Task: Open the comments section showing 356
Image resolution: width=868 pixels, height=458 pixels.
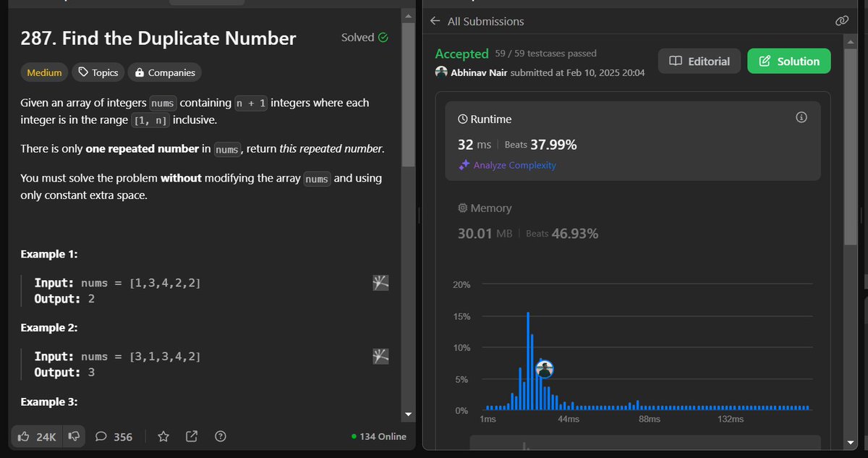Action: pos(114,436)
